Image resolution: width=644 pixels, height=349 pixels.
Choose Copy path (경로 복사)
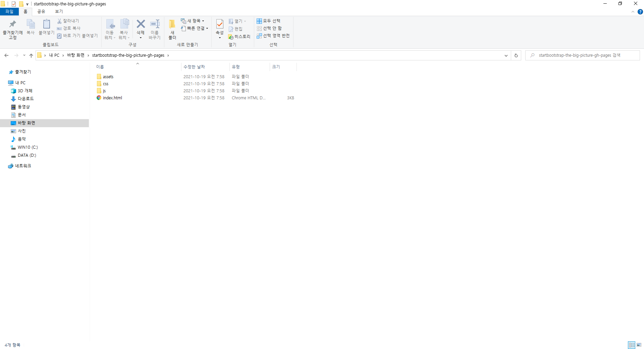pyautogui.click(x=69, y=28)
